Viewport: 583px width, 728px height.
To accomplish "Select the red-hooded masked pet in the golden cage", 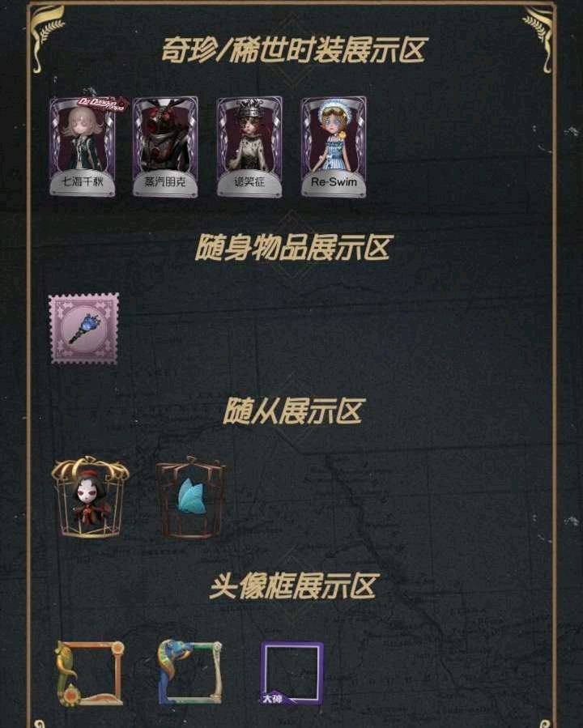I will 90,497.
